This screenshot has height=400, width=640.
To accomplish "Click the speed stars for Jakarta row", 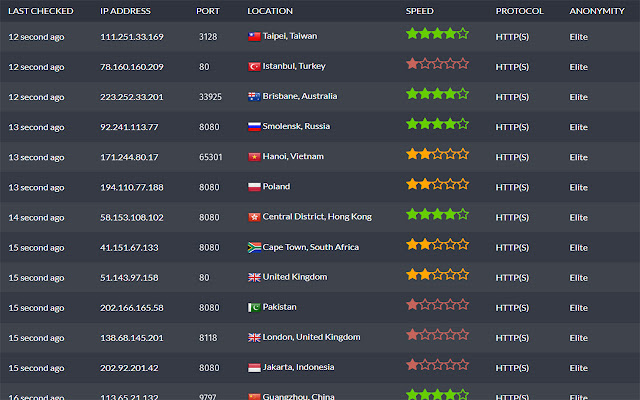I will [437, 364].
